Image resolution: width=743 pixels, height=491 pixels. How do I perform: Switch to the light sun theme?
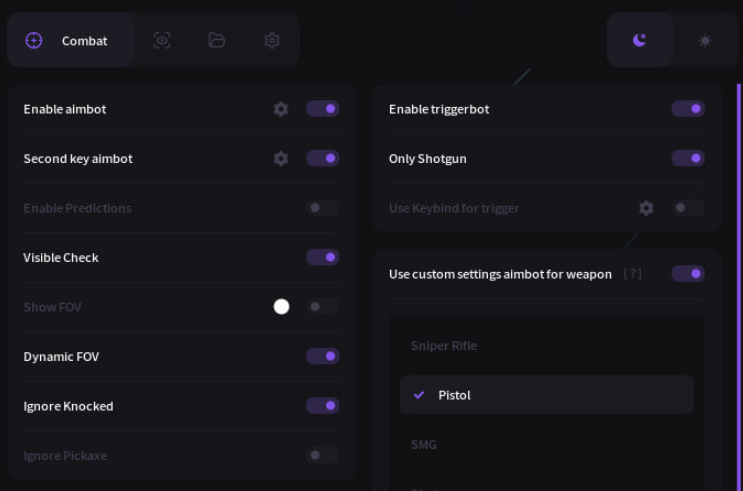point(706,40)
